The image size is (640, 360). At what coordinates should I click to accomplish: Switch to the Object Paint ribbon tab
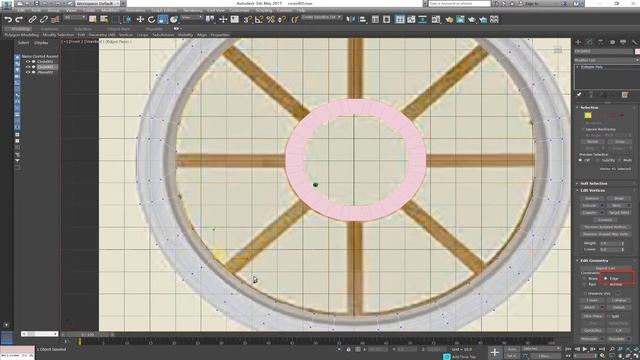[x=119, y=29]
